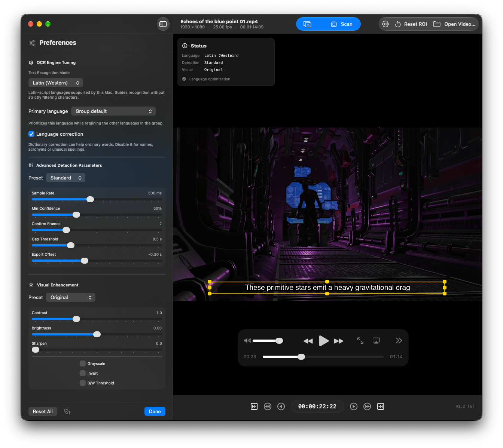Click the stethoscope diagnostics icon
Image resolution: width=503 pixels, height=448 pixels.
(x=67, y=411)
